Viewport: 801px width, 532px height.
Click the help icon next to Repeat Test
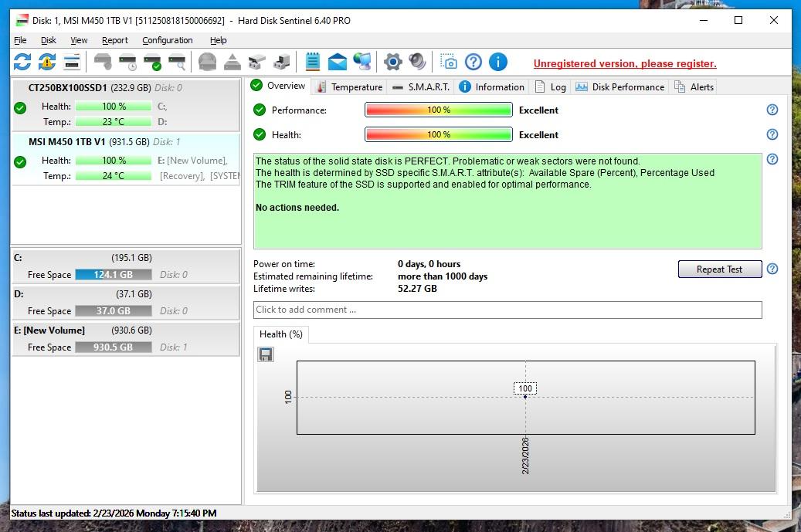pos(772,269)
